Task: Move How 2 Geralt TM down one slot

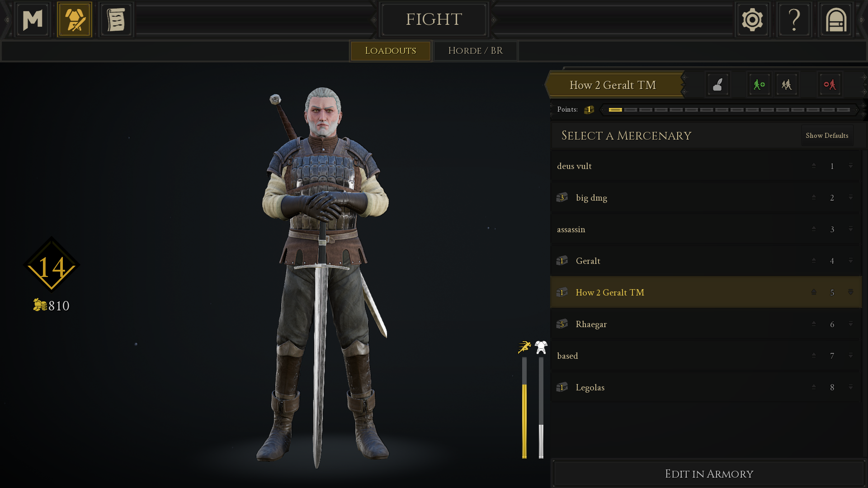Action: point(850,292)
